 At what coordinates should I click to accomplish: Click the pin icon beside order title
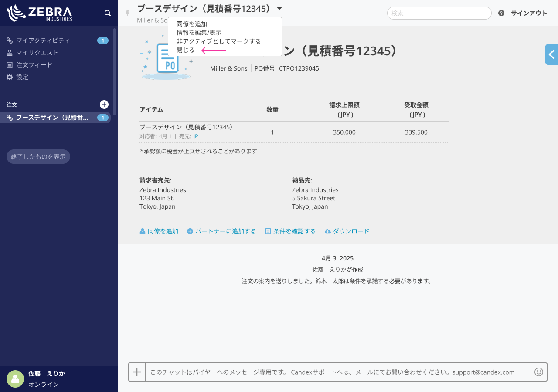pos(128,13)
